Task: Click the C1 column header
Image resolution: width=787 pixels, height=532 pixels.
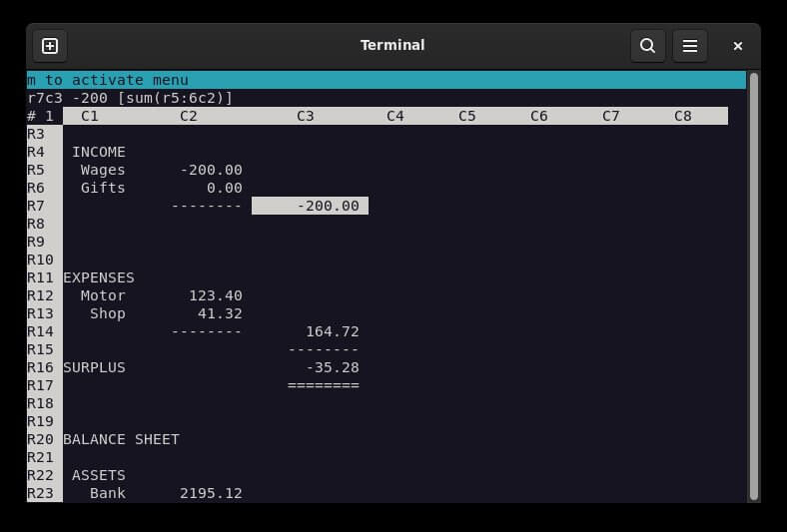Action: point(90,116)
